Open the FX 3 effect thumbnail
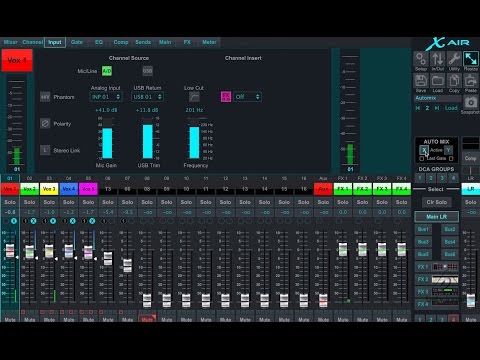 (445, 292)
